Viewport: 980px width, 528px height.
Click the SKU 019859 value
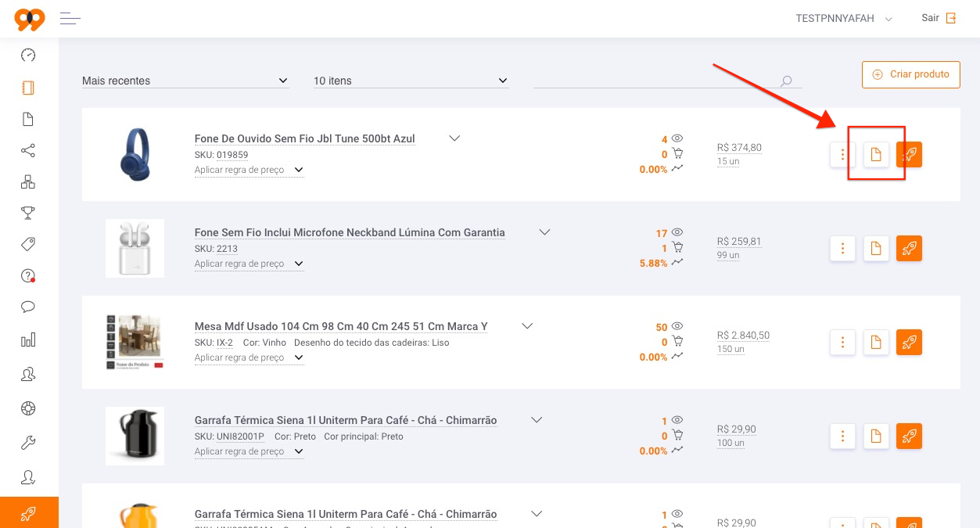[232, 155]
